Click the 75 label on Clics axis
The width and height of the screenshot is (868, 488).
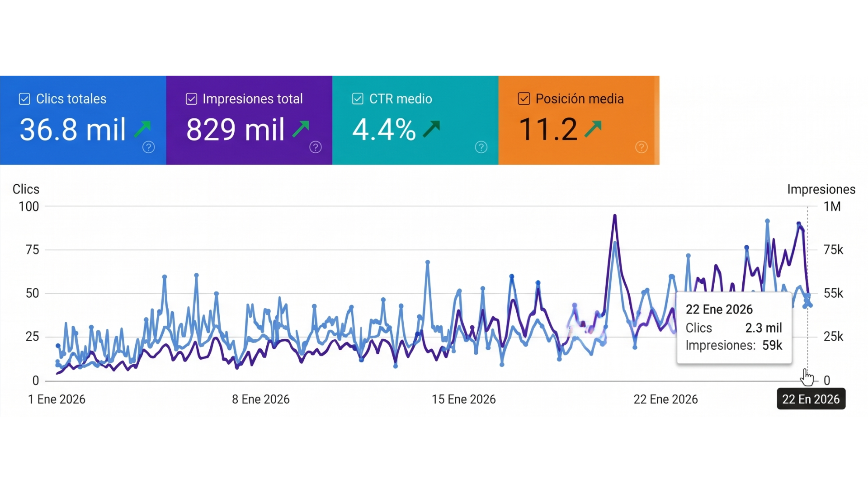point(32,250)
